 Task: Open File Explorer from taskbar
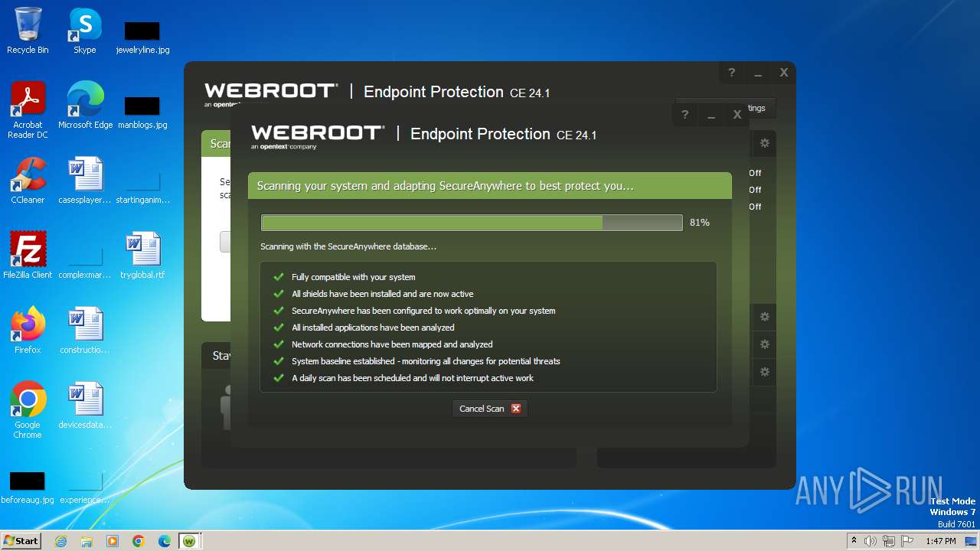tap(87, 541)
